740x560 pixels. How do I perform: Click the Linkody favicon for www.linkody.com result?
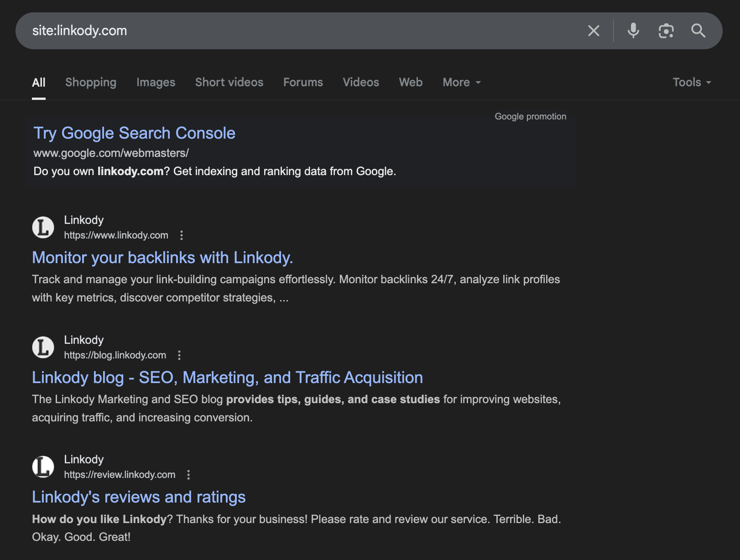click(x=43, y=227)
